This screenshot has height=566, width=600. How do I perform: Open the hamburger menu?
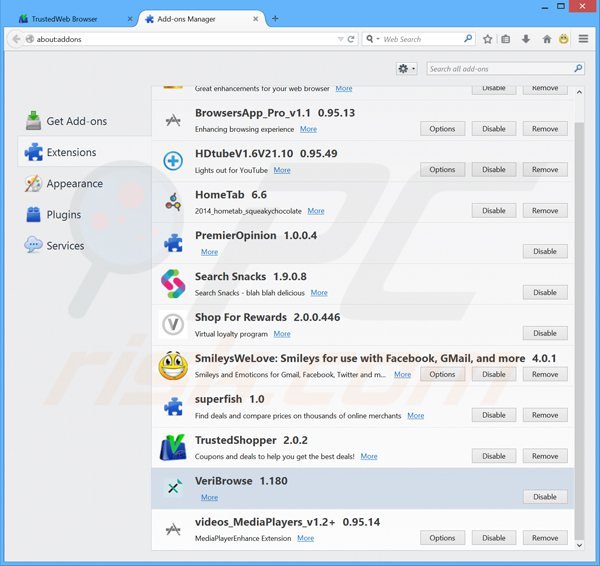point(583,39)
